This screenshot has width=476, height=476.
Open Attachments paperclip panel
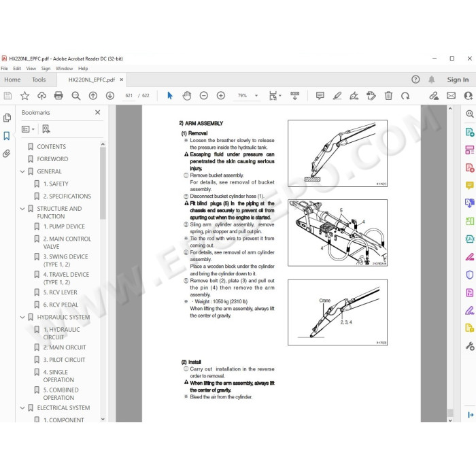6,154
